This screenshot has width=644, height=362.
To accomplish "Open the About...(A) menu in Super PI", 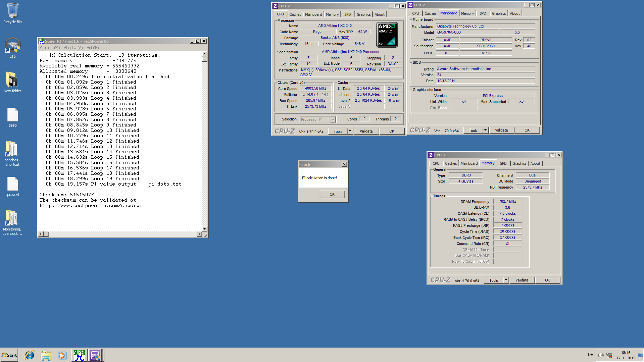I will click(x=73, y=48).
